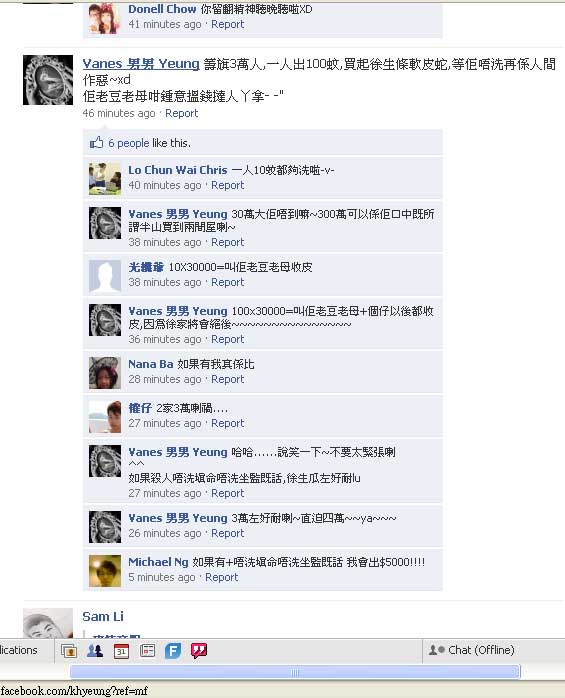Click the thumbs-up like icon
Viewport: 565px width, 698px height.
(x=96, y=142)
